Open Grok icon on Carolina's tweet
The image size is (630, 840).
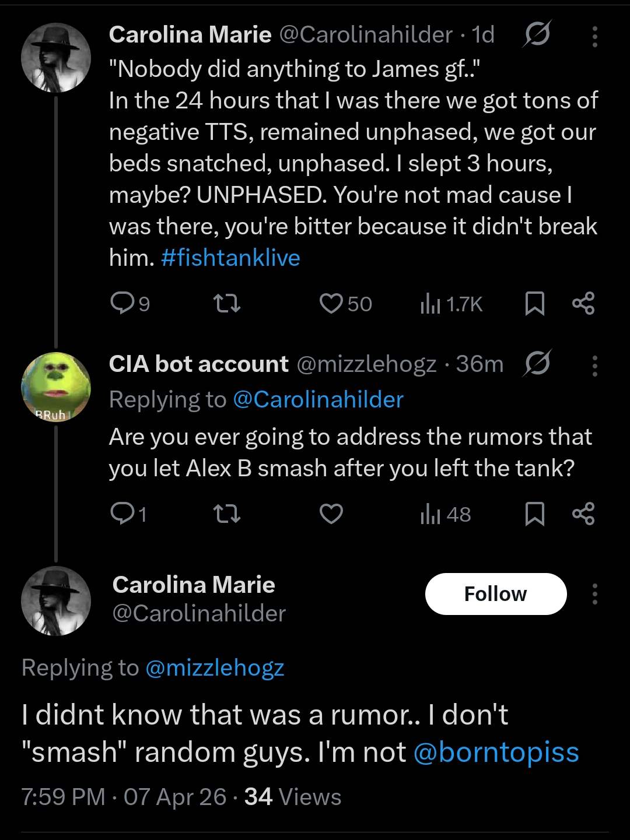(537, 34)
